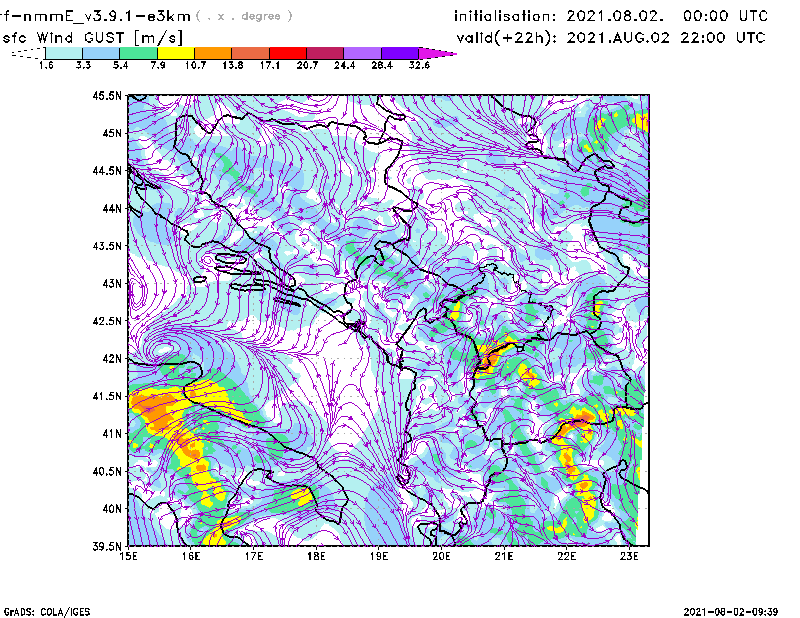Click the legend value 10.7
Screen dimensions: 800x618
point(195,65)
